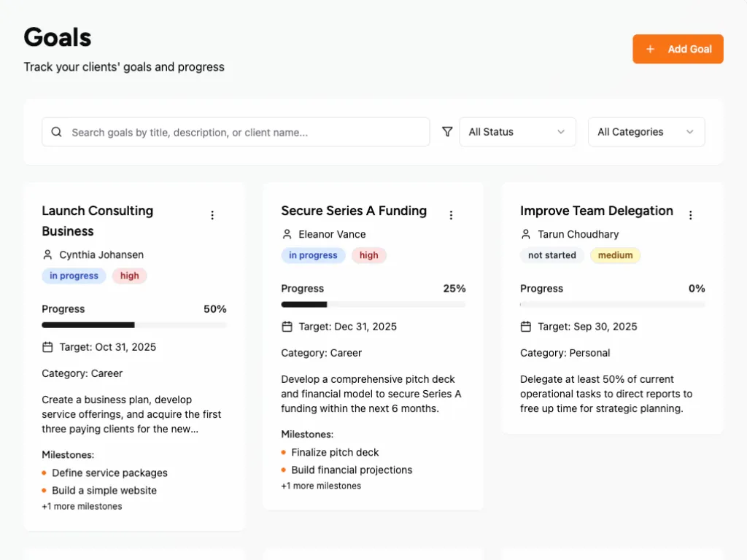Click person icon next to Tarun Choudhary
This screenshot has width=747, height=560.
pos(526,234)
